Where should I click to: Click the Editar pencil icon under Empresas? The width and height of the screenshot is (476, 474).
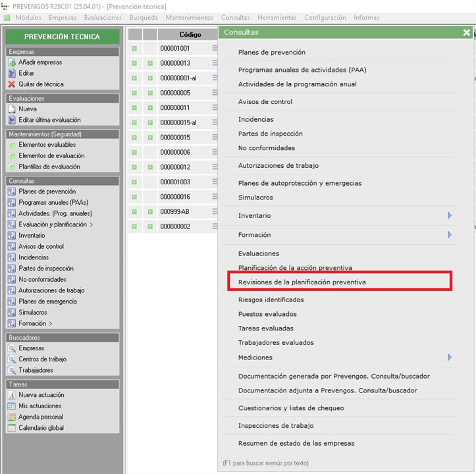12,73
